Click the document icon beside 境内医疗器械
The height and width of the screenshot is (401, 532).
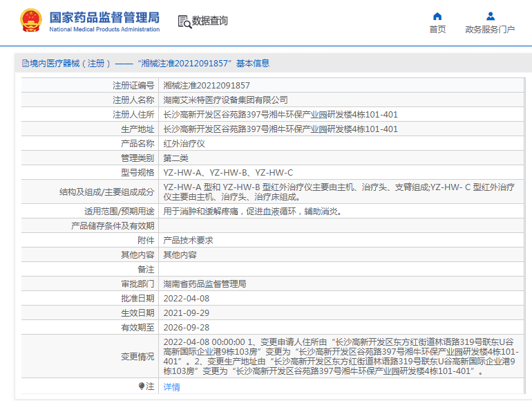25,64
